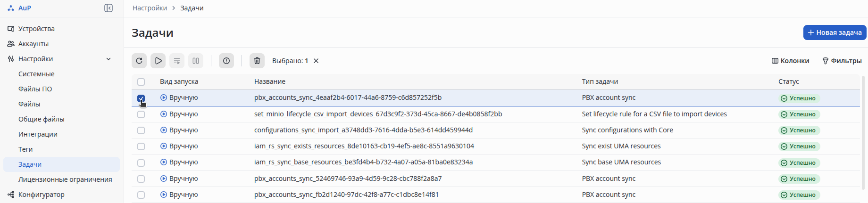
Task: Click Статус column header
Action: [x=789, y=81]
